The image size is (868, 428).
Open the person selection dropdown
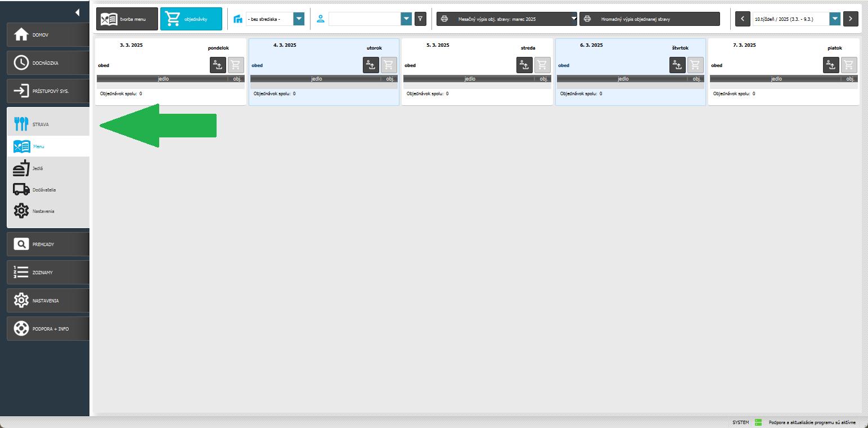406,19
